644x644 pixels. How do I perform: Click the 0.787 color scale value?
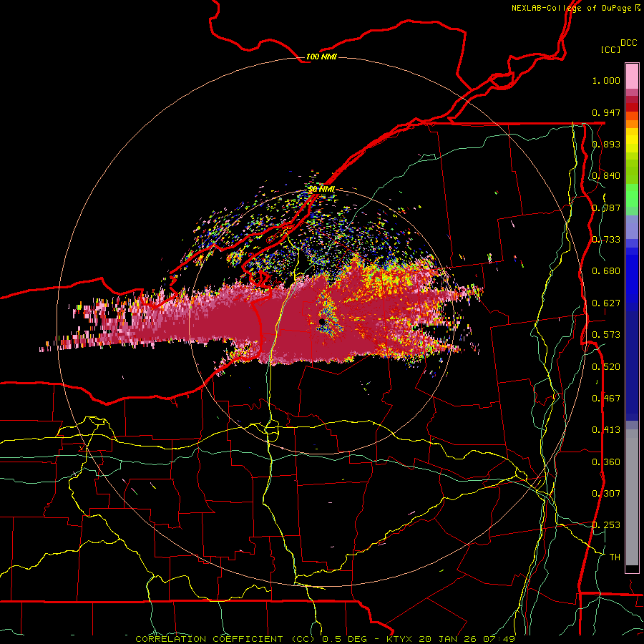pos(606,208)
